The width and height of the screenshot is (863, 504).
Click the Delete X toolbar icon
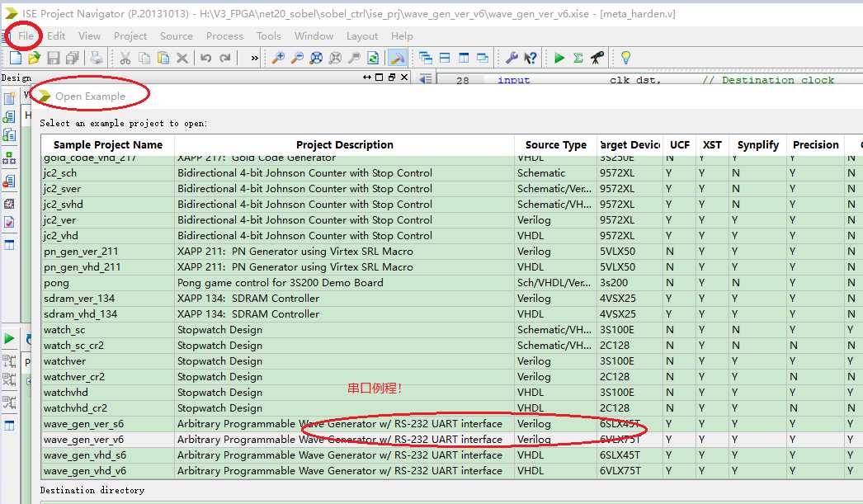(x=182, y=58)
